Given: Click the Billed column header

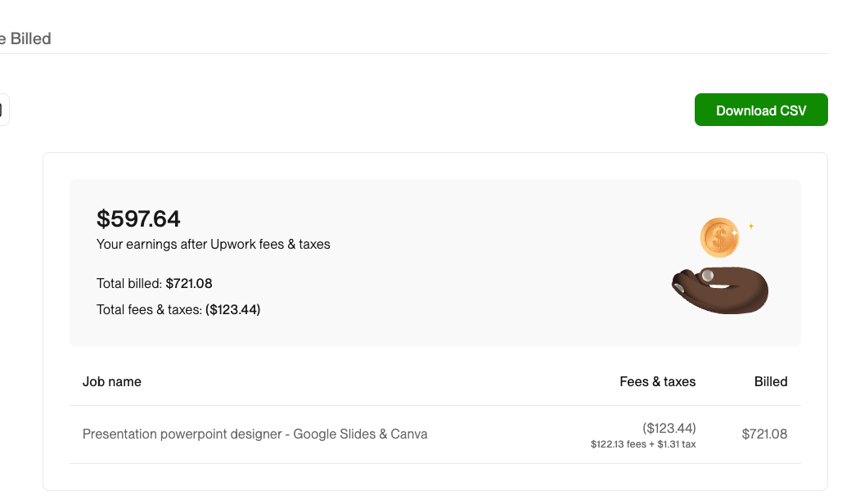Looking at the screenshot, I should (x=771, y=381).
